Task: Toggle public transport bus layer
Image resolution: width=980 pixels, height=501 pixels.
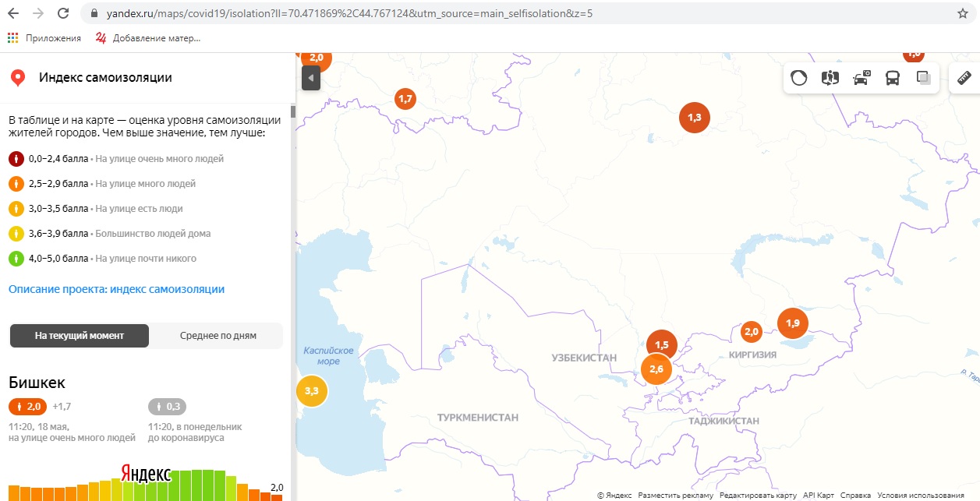Action: (893, 78)
